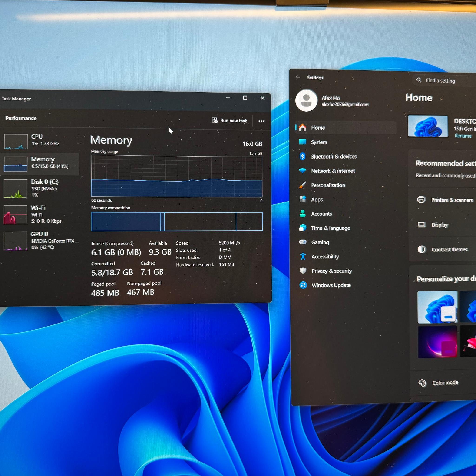Click the Slots used value '1 of 4'
The height and width of the screenshot is (476, 476).
click(x=225, y=250)
